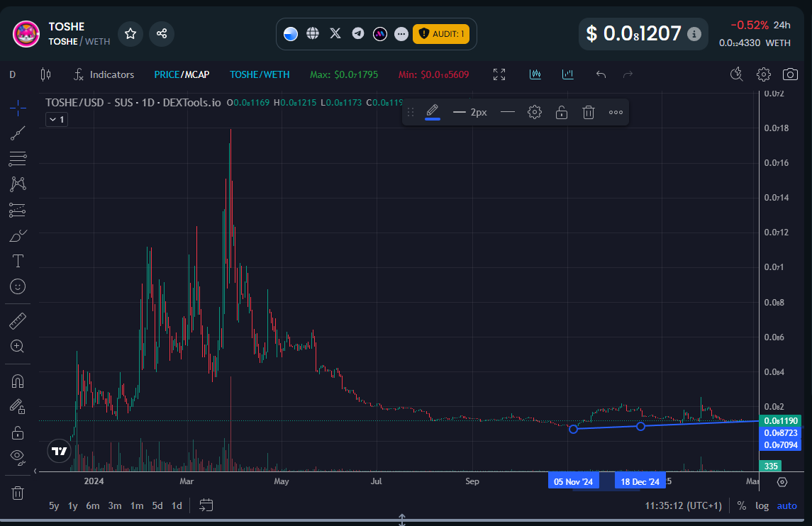Set range to 1d
Screen dimensions: 812x526
[x=177, y=506]
